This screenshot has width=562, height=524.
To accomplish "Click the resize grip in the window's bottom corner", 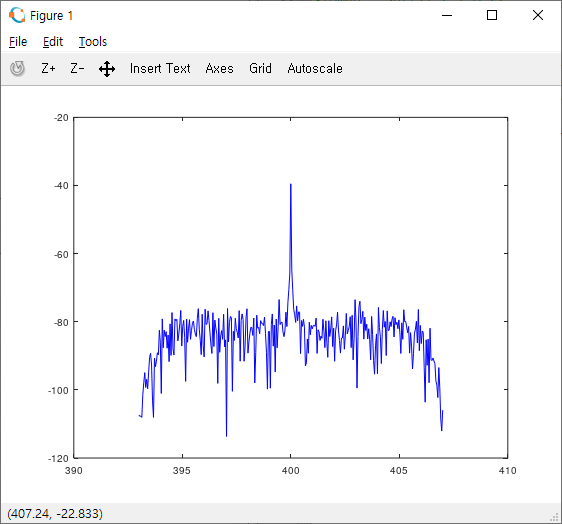I will (x=555, y=517).
